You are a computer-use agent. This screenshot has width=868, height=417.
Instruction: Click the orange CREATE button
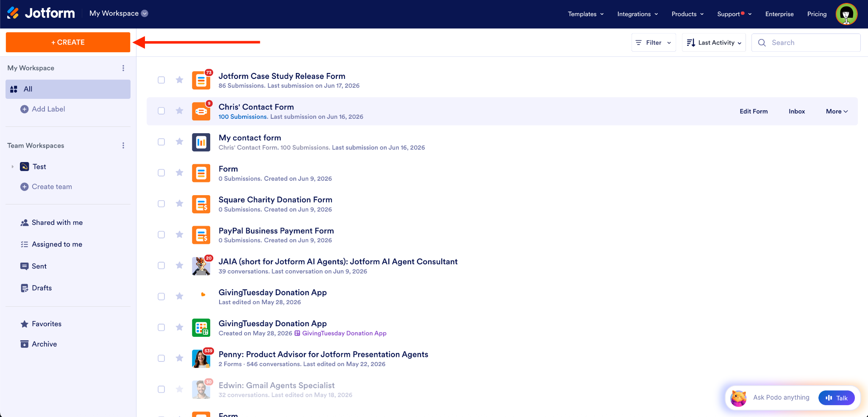pyautogui.click(x=68, y=42)
